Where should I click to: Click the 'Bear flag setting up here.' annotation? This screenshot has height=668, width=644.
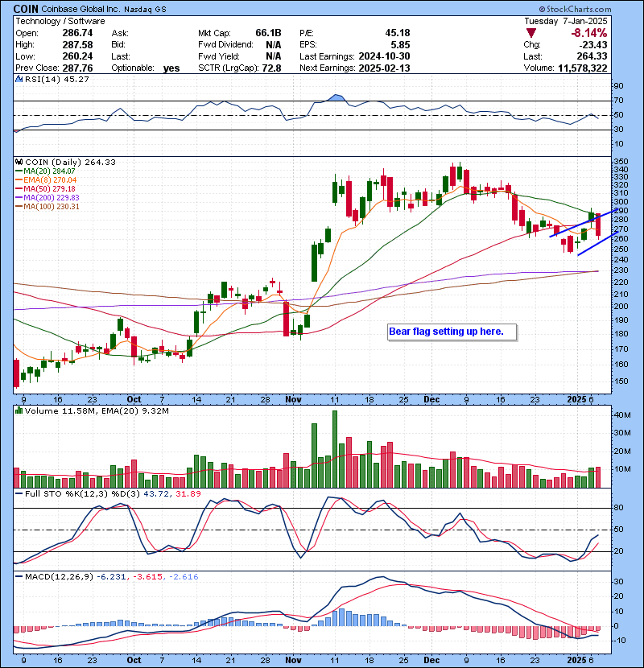452,332
